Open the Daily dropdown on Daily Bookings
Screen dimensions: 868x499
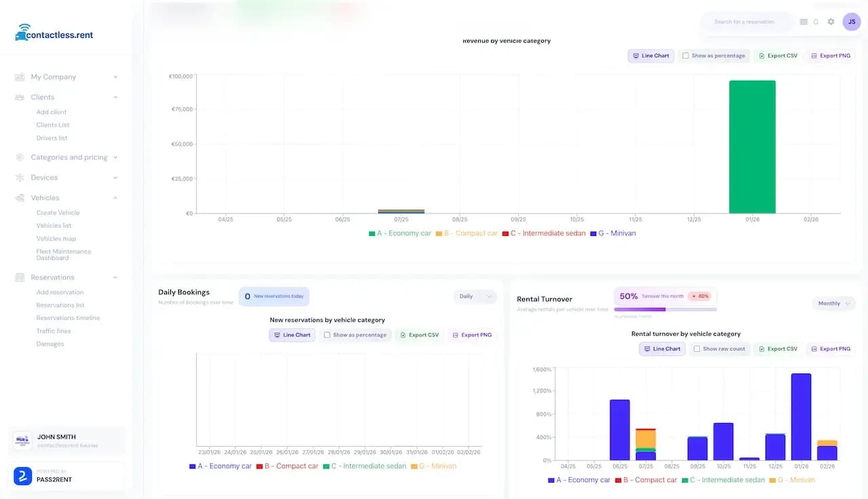tap(475, 296)
